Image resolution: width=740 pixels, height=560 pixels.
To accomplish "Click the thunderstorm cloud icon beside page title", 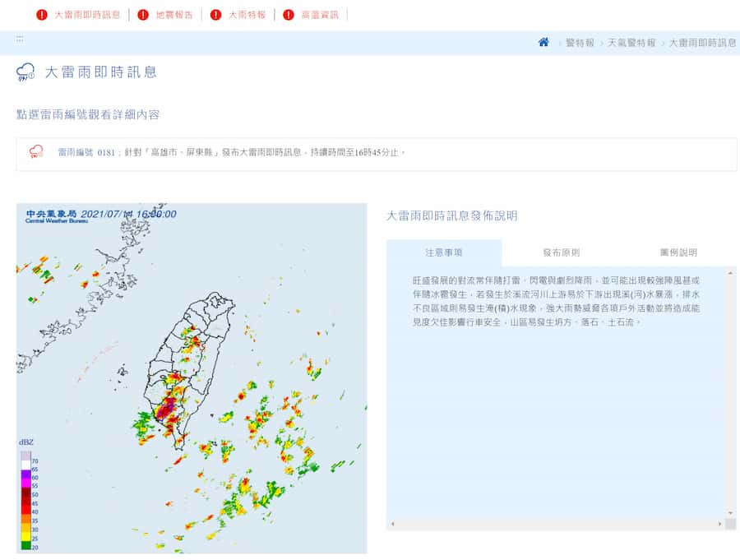I will pos(25,72).
